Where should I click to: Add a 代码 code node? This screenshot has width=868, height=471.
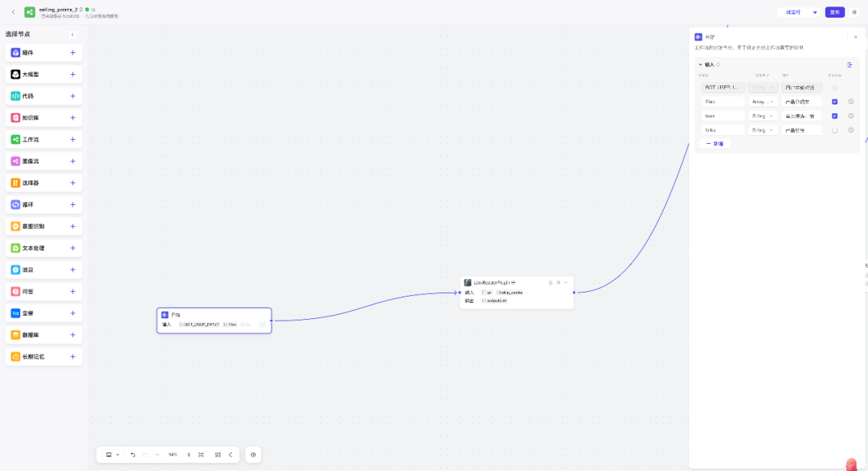(x=72, y=96)
